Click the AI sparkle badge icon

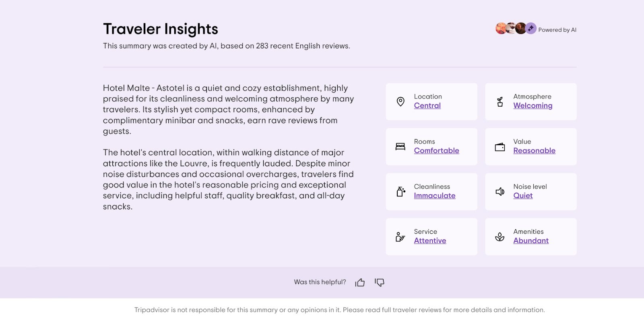tap(531, 28)
